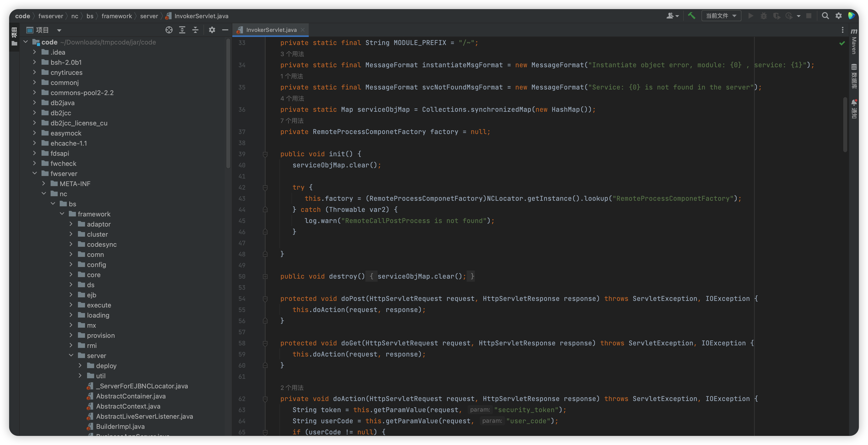Open the 当前文件 run configuration dropdown

pos(721,16)
